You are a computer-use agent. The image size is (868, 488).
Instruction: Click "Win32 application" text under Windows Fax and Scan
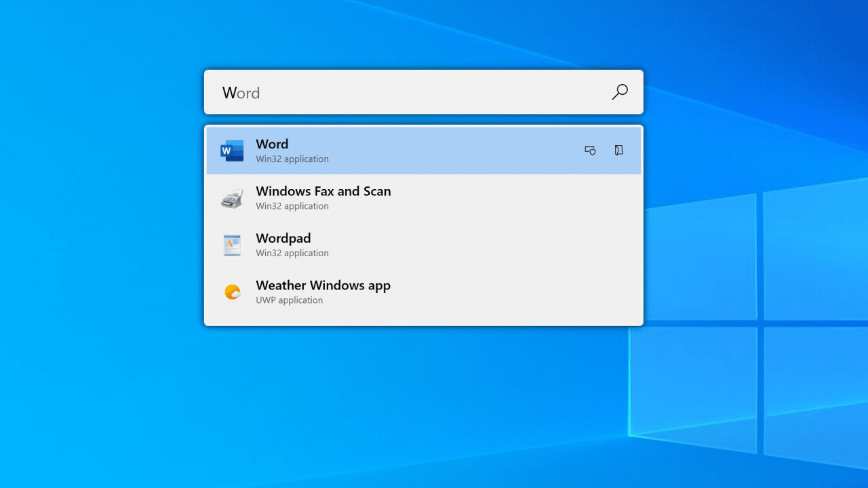click(292, 206)
